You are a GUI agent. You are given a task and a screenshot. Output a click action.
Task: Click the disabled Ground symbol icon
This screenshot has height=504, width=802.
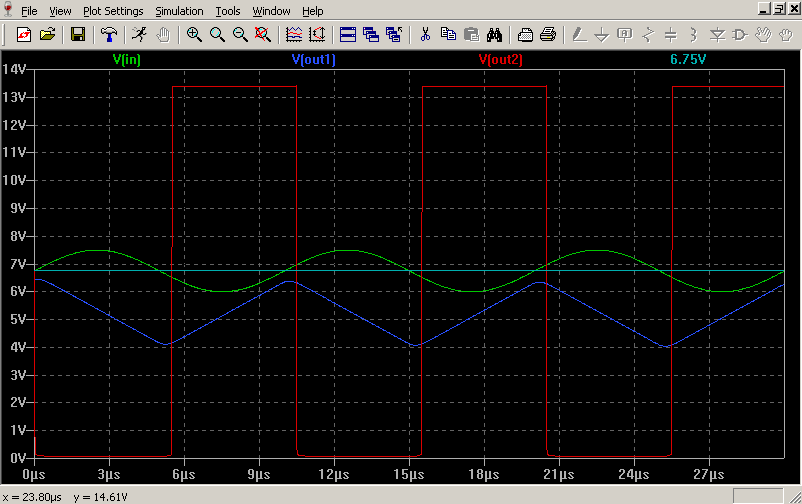[602, 35]
